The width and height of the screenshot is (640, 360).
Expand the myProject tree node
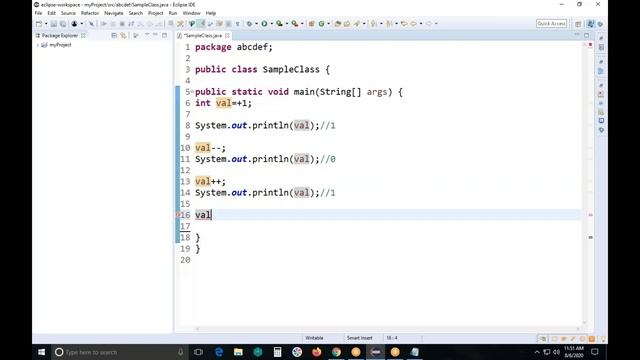pos(38,45)
